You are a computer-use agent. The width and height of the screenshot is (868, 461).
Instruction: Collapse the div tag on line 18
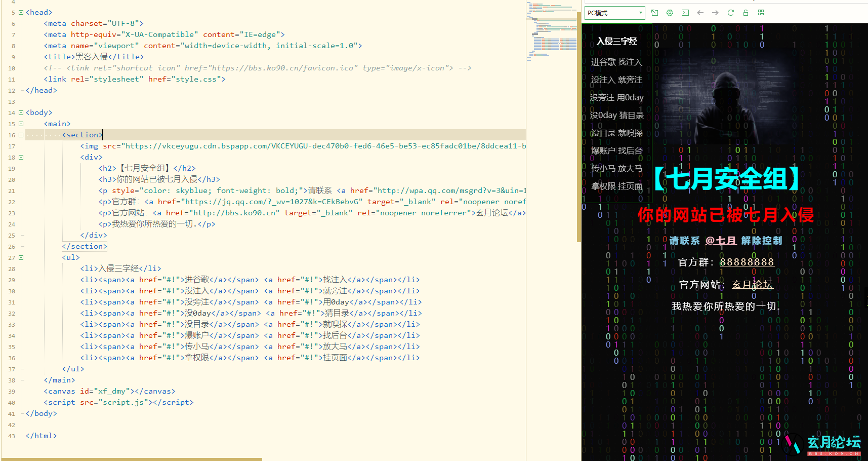coord(21,157)
